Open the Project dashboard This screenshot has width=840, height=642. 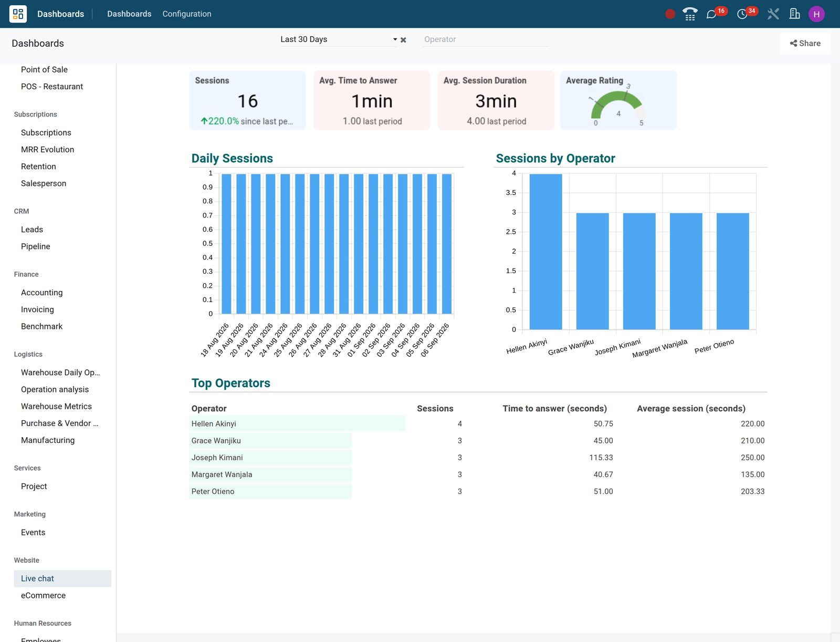tap(34, 486)
